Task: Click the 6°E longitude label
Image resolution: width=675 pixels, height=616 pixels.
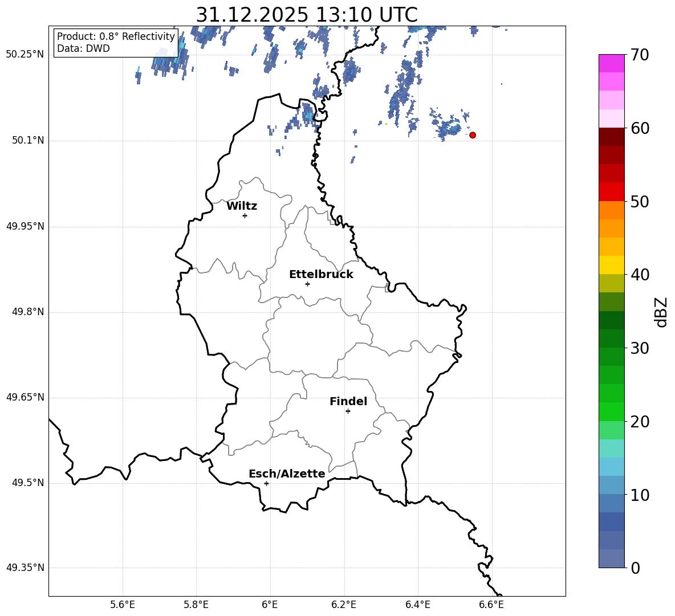Action: point(270,605)
